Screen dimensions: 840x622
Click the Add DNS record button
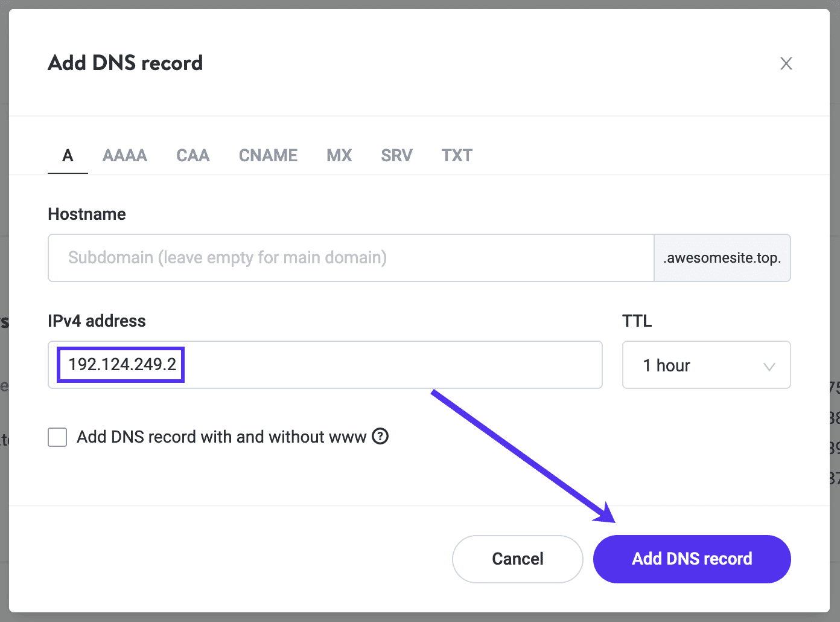coord(692,559)
